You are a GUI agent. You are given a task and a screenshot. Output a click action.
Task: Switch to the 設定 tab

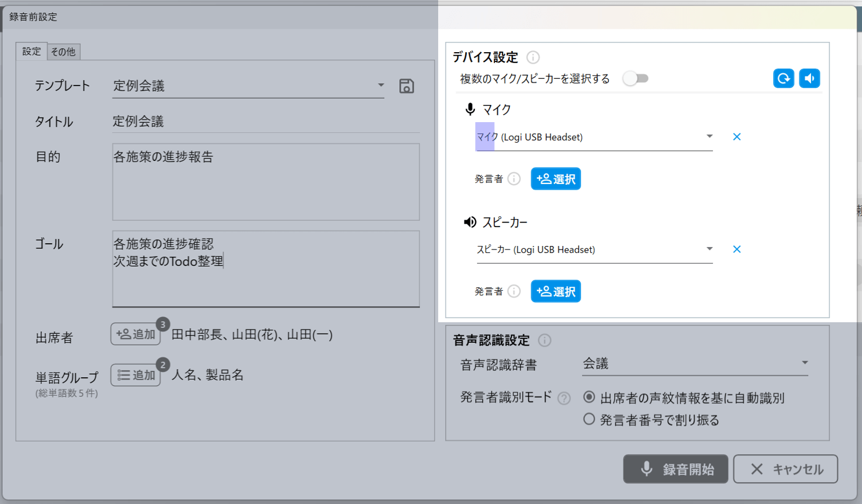pos(32,52)
